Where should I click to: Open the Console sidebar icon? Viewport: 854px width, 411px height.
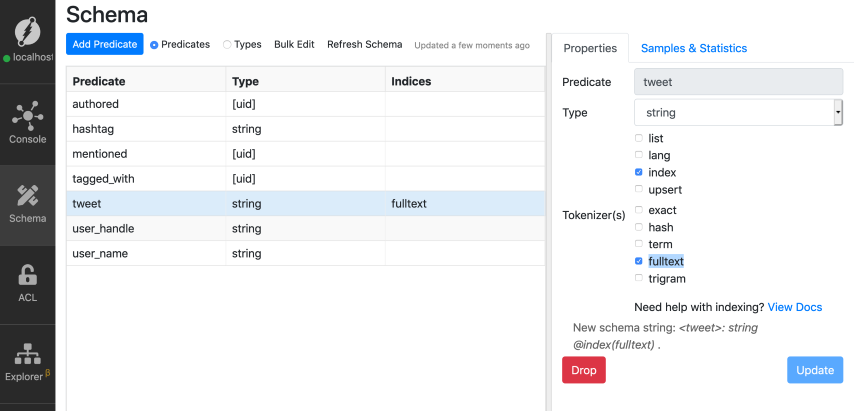[27, 117]
